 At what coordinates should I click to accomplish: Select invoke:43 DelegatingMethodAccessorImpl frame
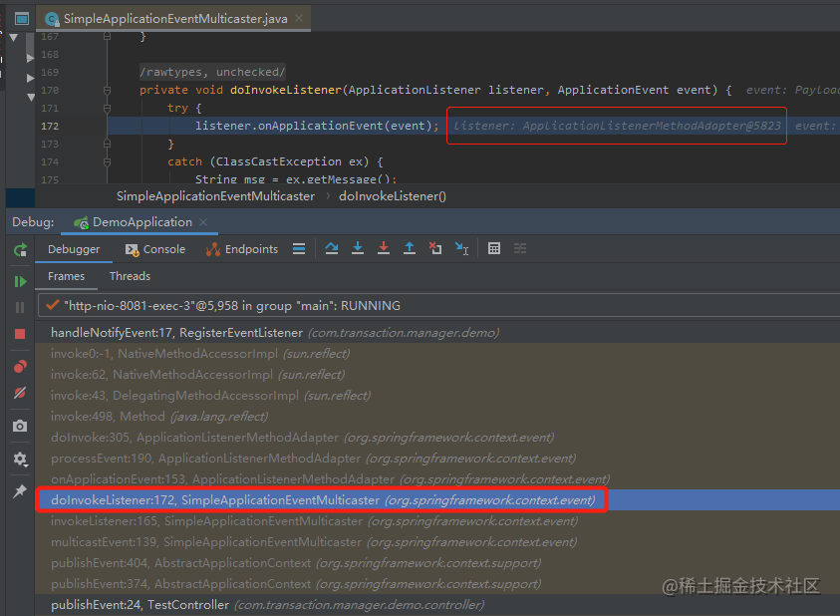437,396
